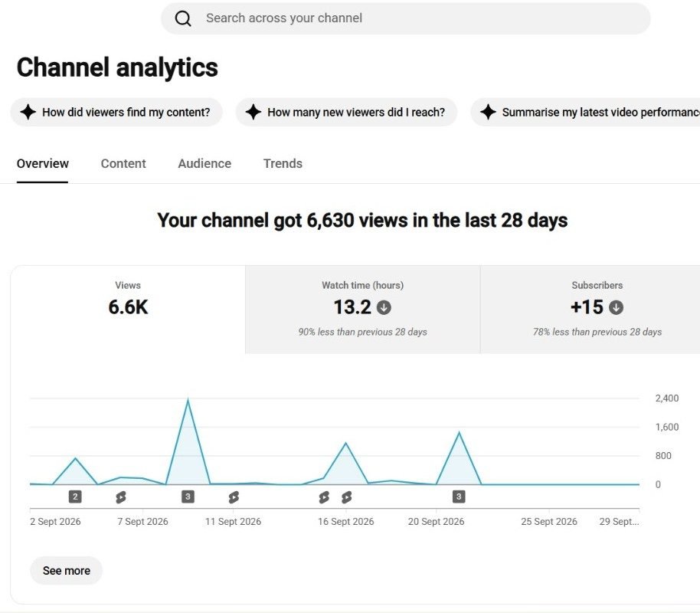Click the '3' video marker after 20 Sept 2026
The height and width of the screenshot is (613, 700).
tap(459, 497)
